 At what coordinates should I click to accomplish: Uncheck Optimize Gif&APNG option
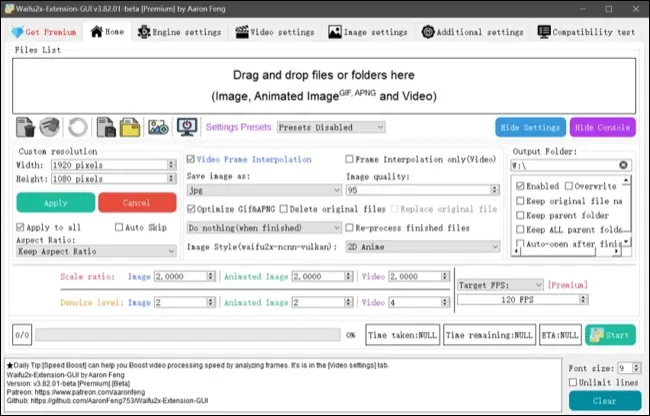click(x=191, y=209)
